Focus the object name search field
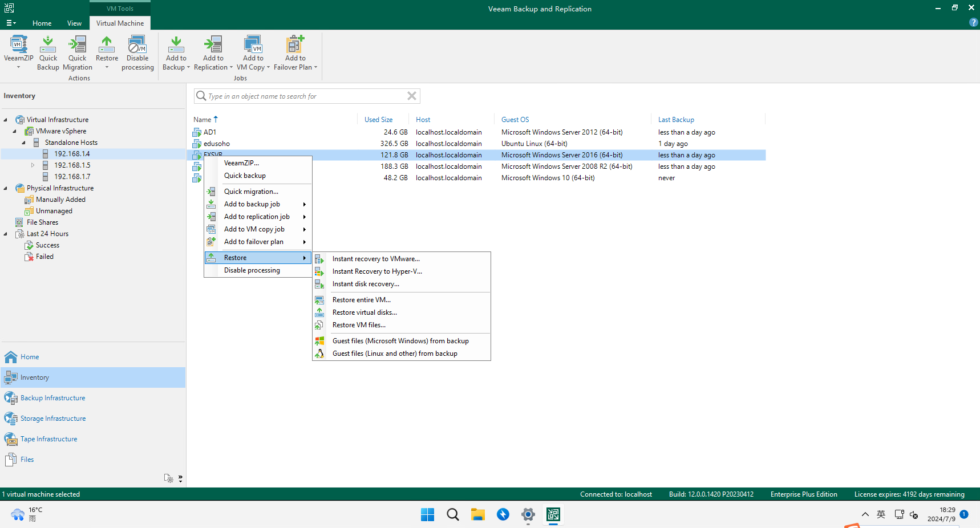 pyautogui.click(x=306, y=96)
